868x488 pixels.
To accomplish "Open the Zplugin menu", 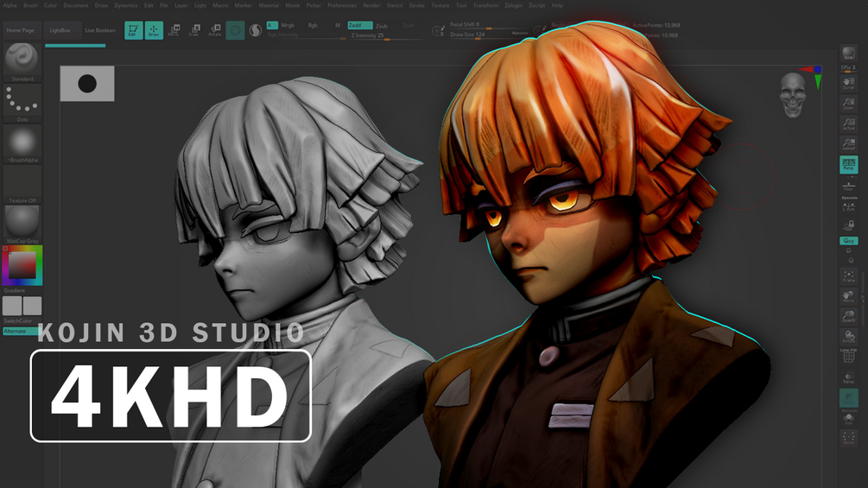I will (x=513, y=5).
